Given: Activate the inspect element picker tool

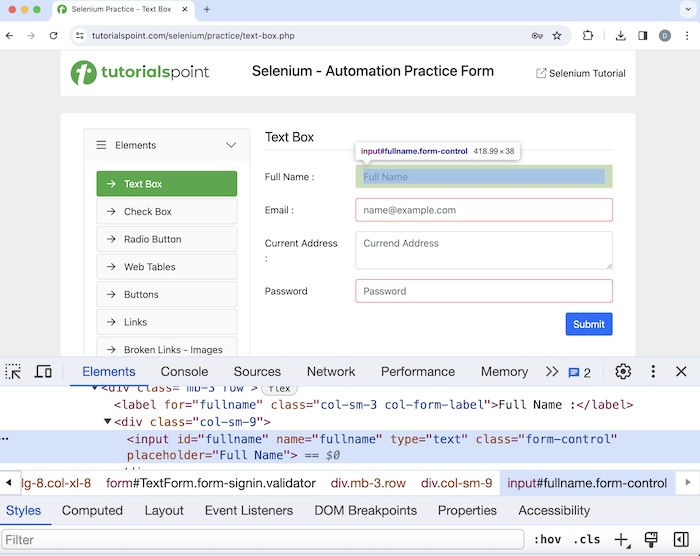Looking at the screenshot, I should click(13, 371).
